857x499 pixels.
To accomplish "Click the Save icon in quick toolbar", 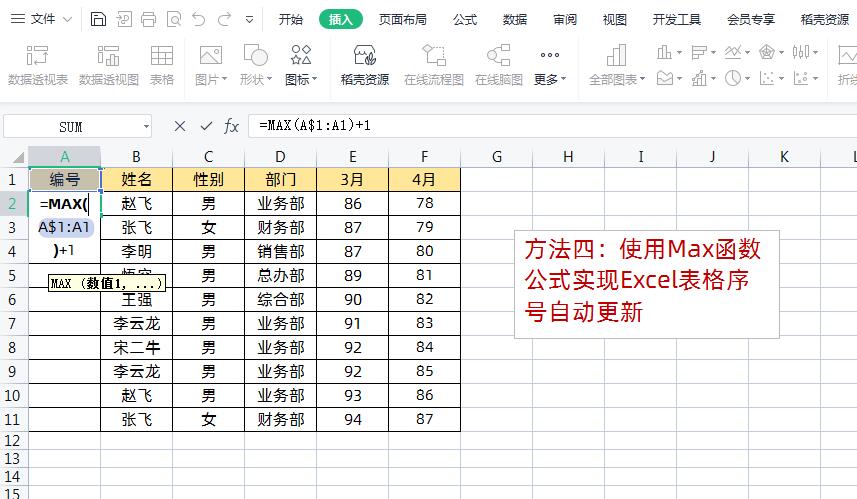I will pyautogui.click(x=98, y=20).
